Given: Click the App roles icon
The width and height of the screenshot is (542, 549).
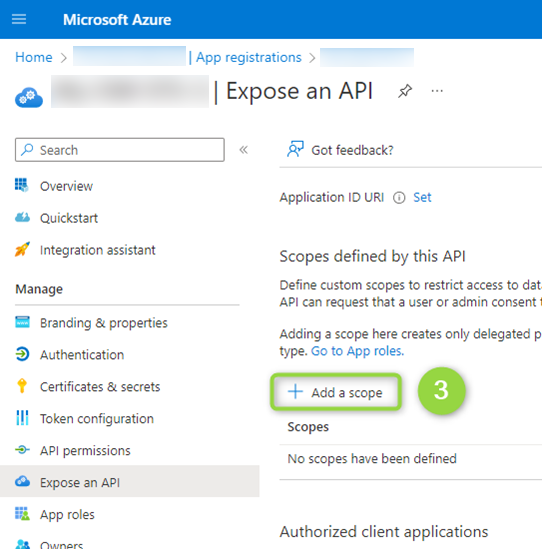Looking at the screenshot, I should [x=22, y=514].
